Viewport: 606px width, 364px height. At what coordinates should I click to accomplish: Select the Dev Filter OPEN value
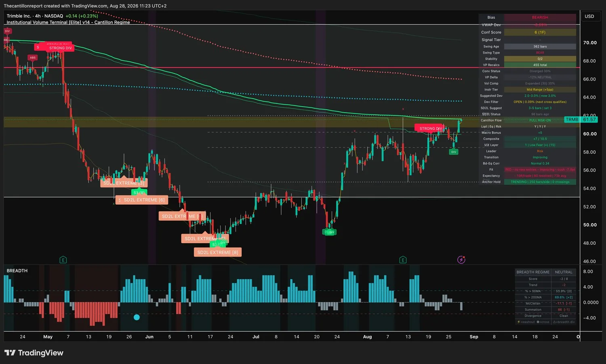540,102
